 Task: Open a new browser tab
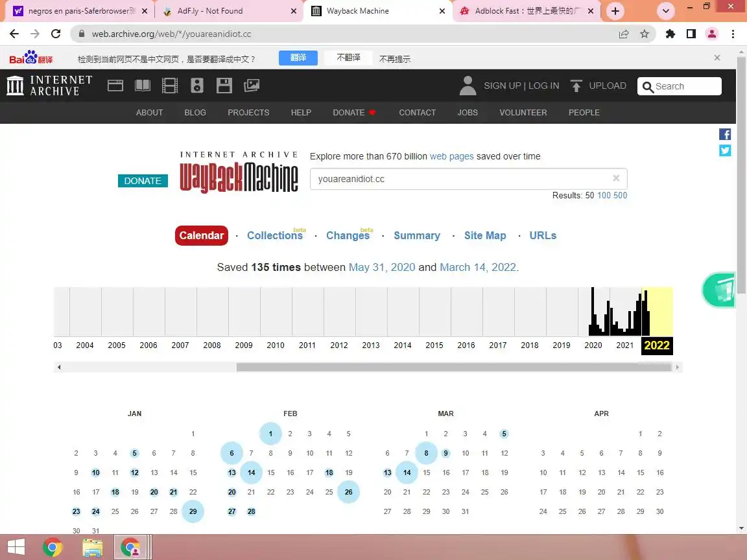[615, 11]
